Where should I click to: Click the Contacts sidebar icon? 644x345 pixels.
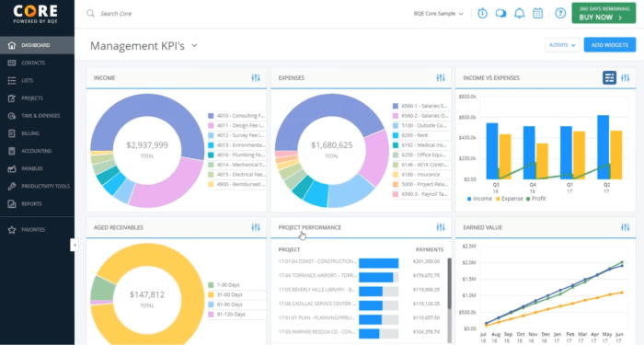[x=11, y=63]
